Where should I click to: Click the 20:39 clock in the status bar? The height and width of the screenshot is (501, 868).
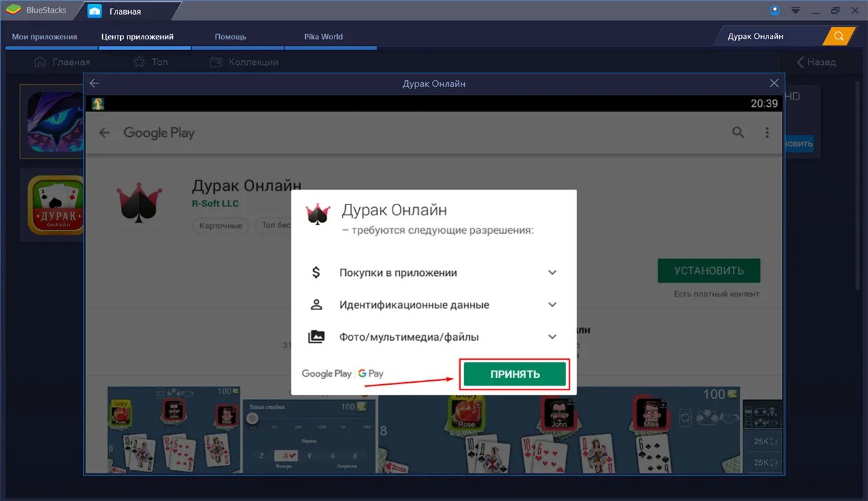(x=765, y=104)
